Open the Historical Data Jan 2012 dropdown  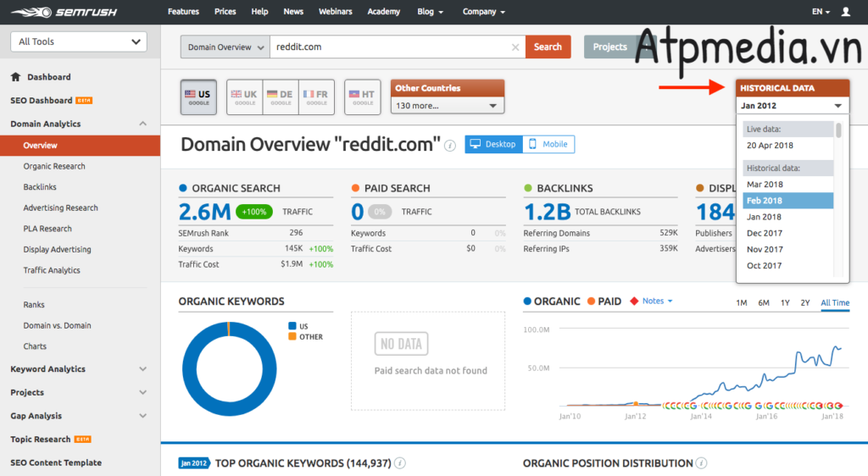click(x=793, y=106)
